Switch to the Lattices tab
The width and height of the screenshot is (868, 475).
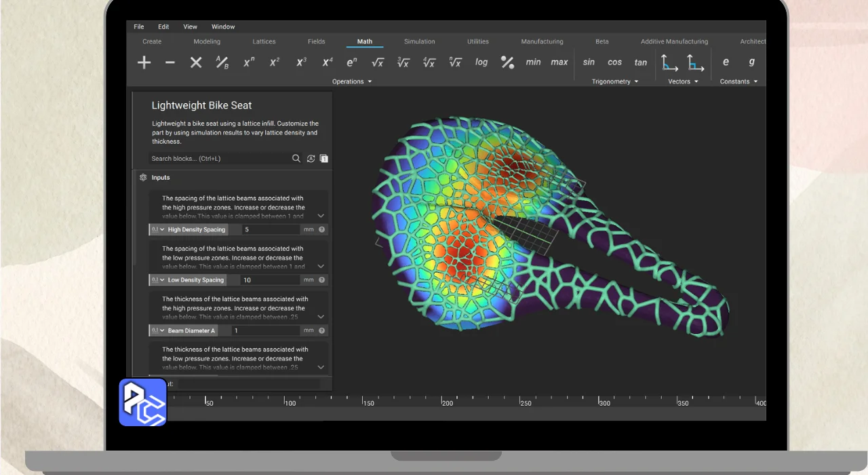(264, 41)
